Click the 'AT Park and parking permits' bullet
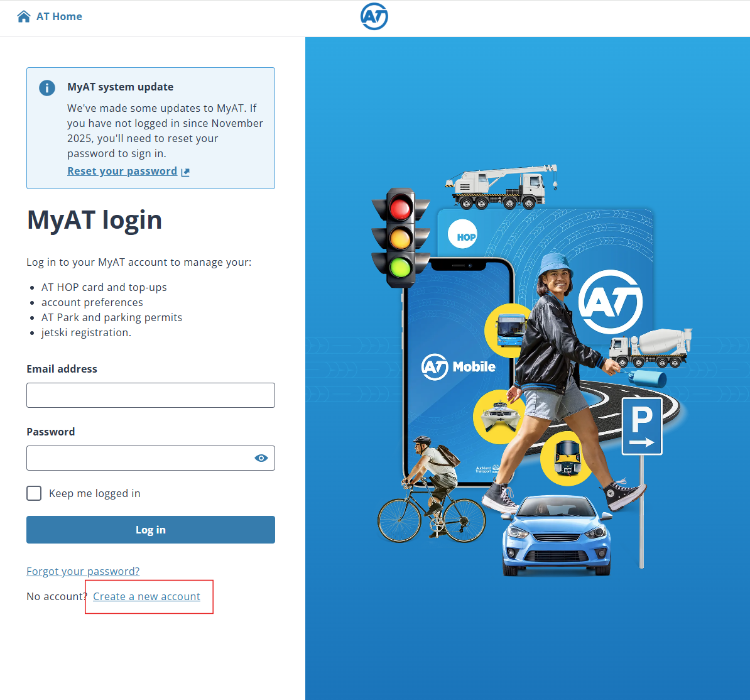The height and width of the screenshot is (700, 750). (x=112, y=318)
